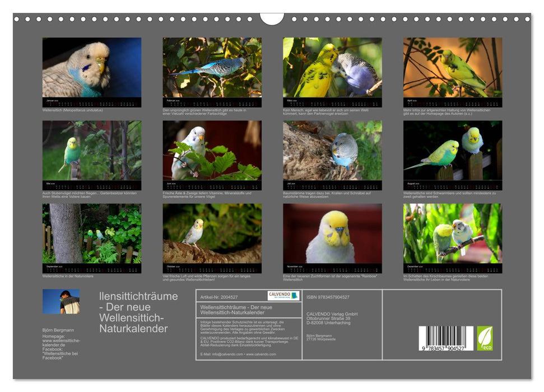Image resolution: width=544 pixels, height=392 pixels.
Task: Select the August fence budgies thumbnail
Action: tap(452, 151)
